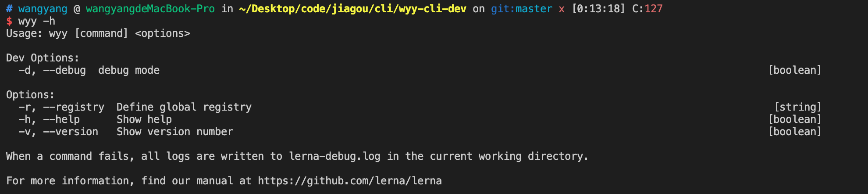This screenshot has width=868, height=194.
Task: Click the --version option flag
Action: click(71, 132)
